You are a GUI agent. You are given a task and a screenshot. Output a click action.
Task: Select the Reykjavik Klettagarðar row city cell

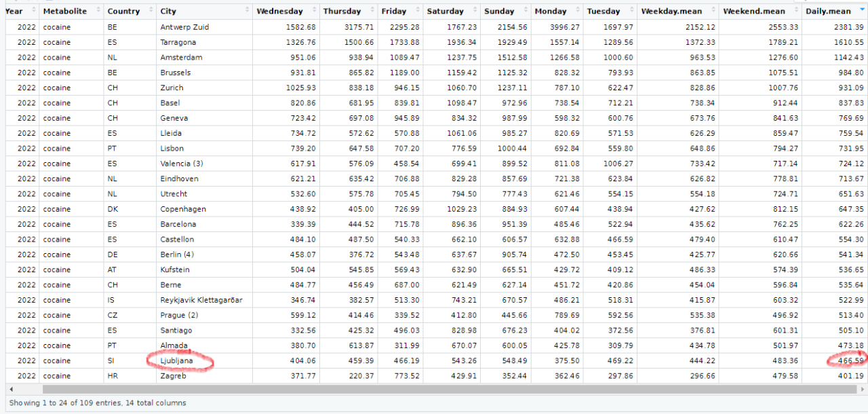(201, 300)
